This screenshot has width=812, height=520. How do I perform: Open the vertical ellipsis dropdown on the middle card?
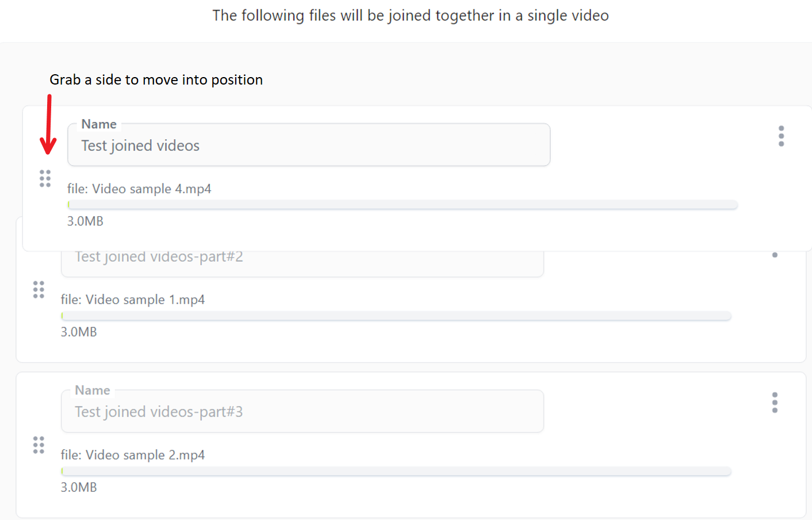tap(775, 254)
